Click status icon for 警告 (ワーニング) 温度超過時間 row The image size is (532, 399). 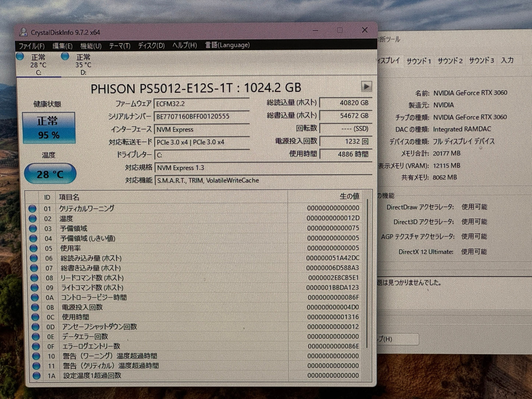point(36,356)
